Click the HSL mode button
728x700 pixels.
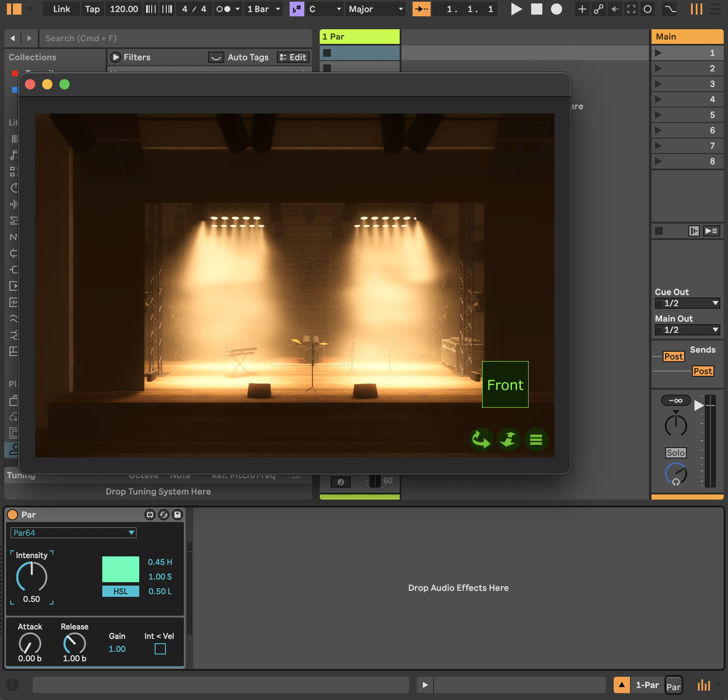121,591
